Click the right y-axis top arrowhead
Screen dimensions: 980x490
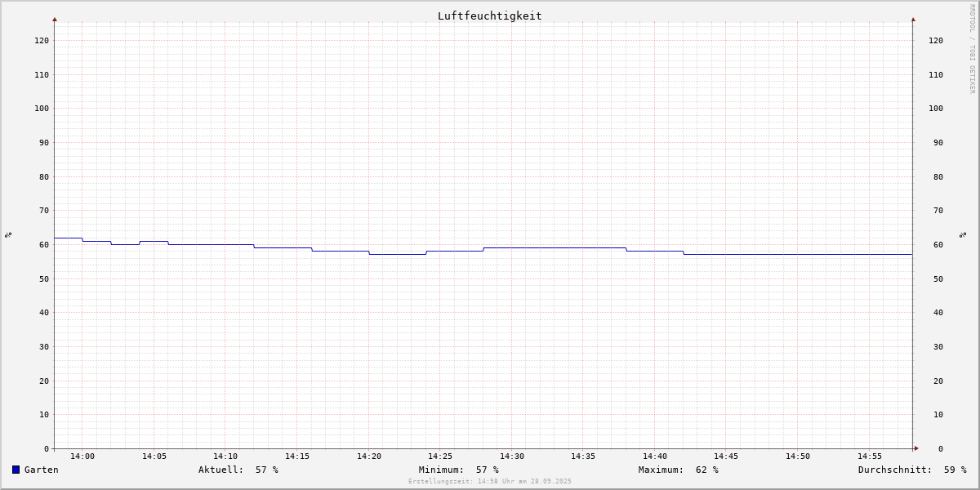pos(913,19)
